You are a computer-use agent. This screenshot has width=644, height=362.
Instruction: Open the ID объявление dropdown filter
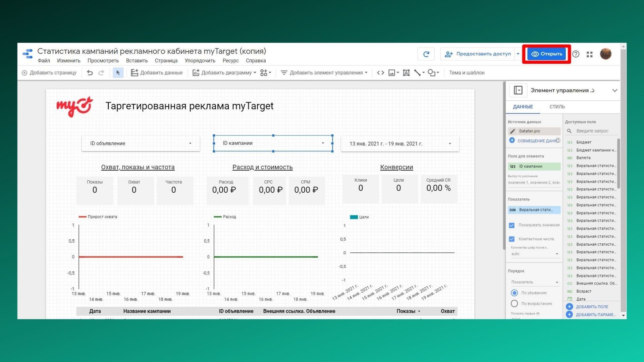tap(141, 143)
